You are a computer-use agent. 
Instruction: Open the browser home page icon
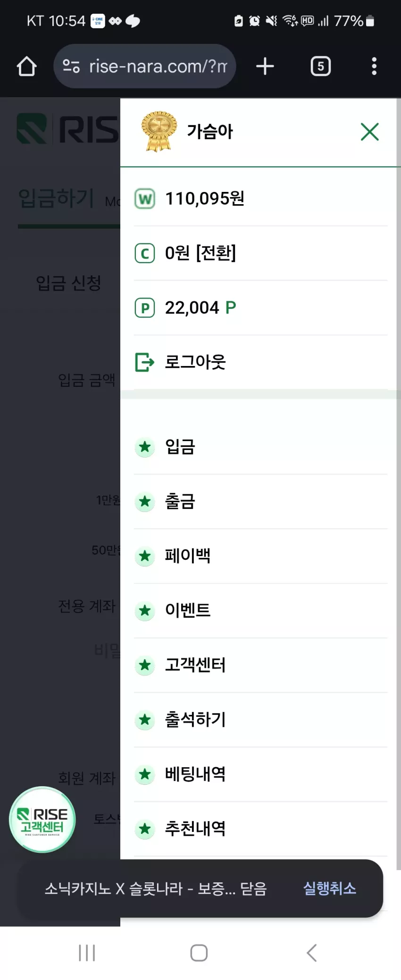[x=26, y=66]
